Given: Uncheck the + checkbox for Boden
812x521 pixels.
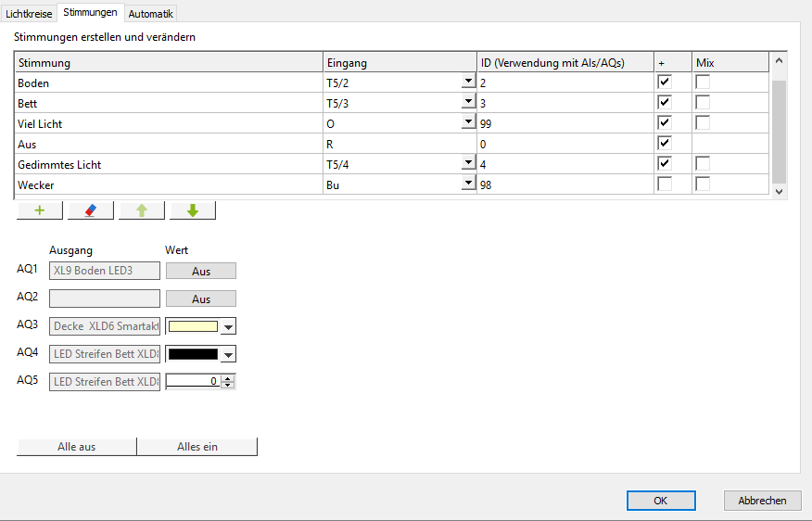Looking at the screenshot, I should pos(664,83).
